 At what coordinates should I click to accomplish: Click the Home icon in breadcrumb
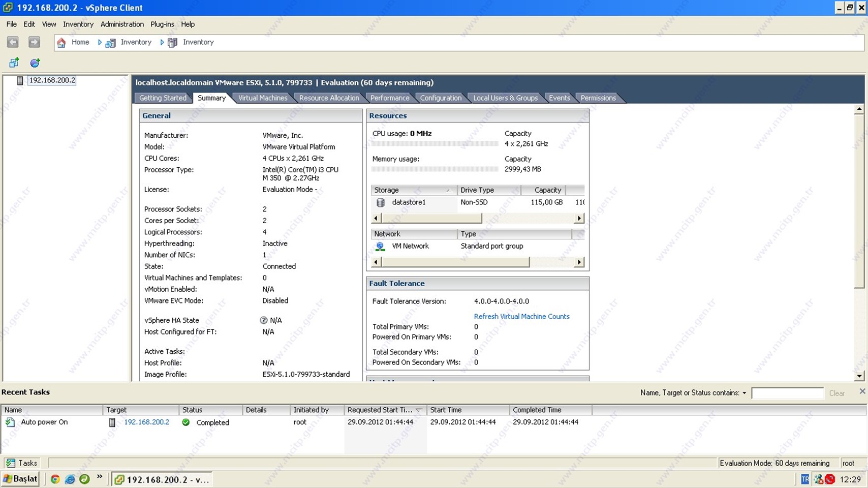(61, 42)
